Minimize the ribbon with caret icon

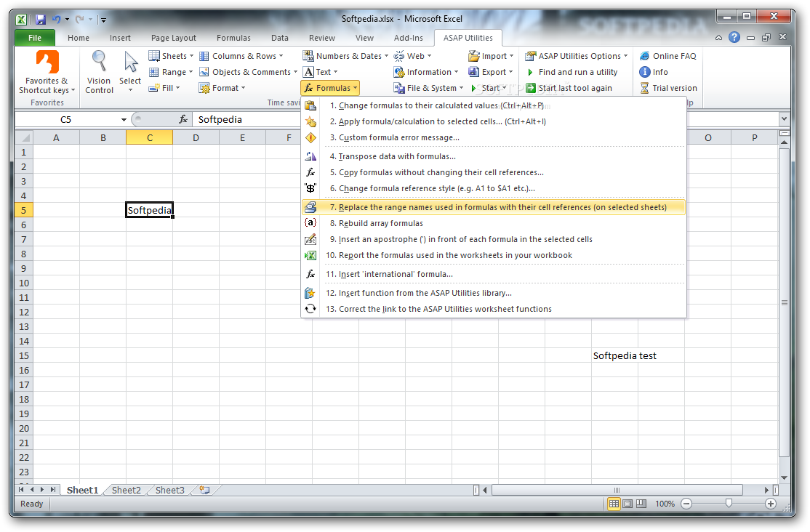pyautogui.click(x=718, y=38)
